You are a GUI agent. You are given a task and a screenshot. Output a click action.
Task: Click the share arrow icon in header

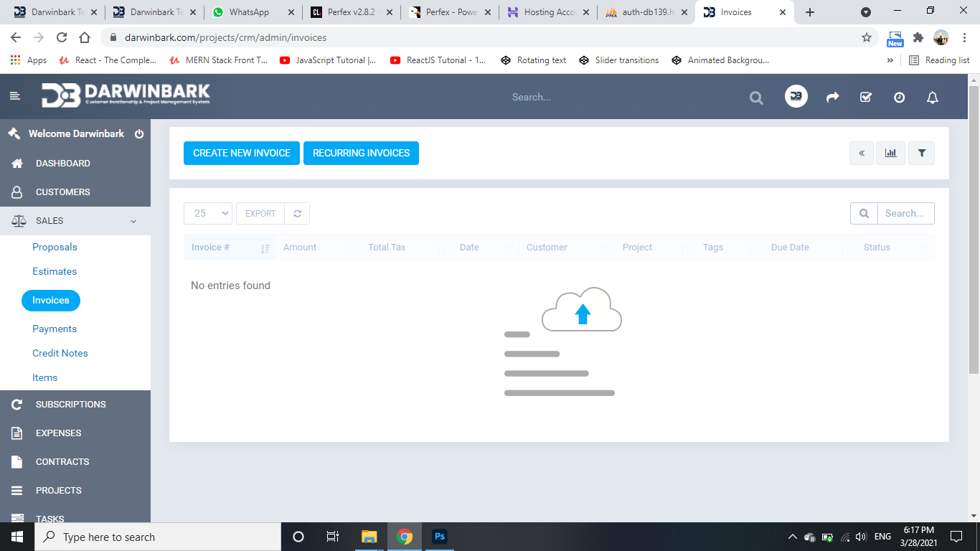[x=832, y=98]
